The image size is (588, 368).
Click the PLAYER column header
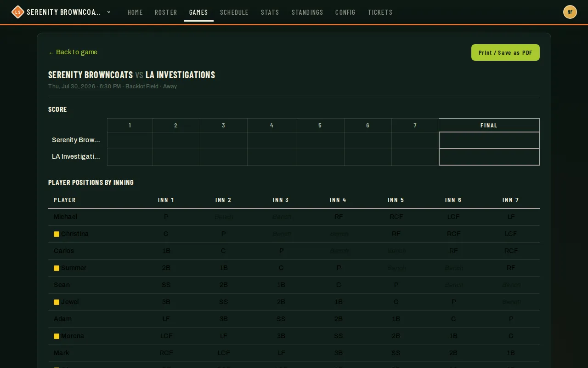(65, 200)
